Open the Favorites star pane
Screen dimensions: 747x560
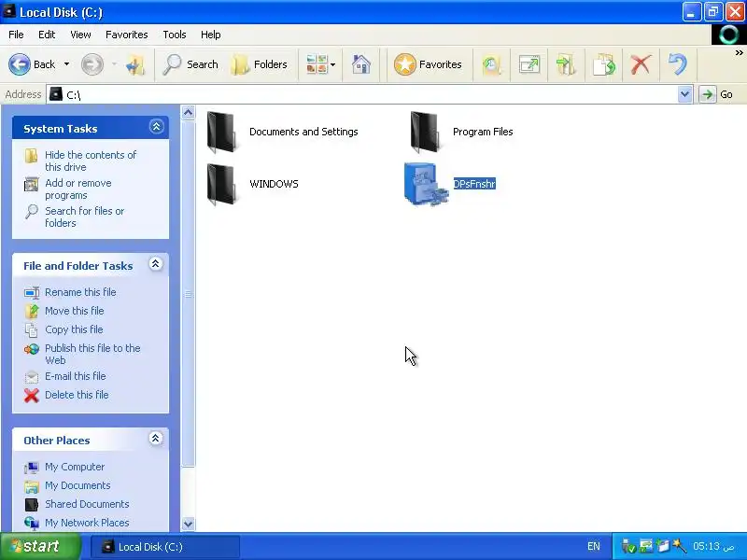[x=428, y=64]
